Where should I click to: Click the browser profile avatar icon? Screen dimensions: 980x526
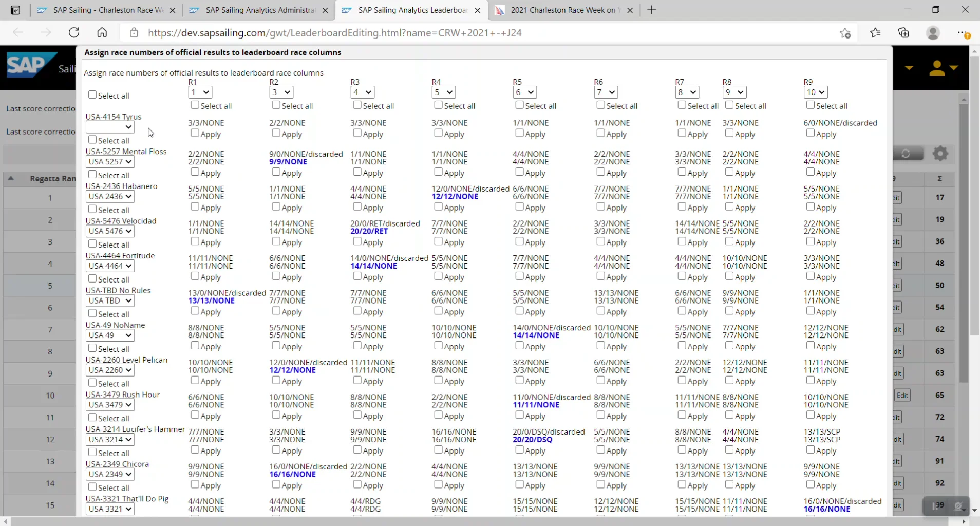[933, 32]
